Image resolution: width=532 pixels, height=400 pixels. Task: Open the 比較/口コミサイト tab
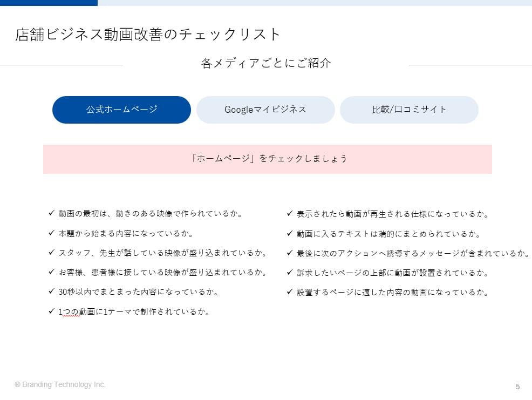click(x=409, y=110)
